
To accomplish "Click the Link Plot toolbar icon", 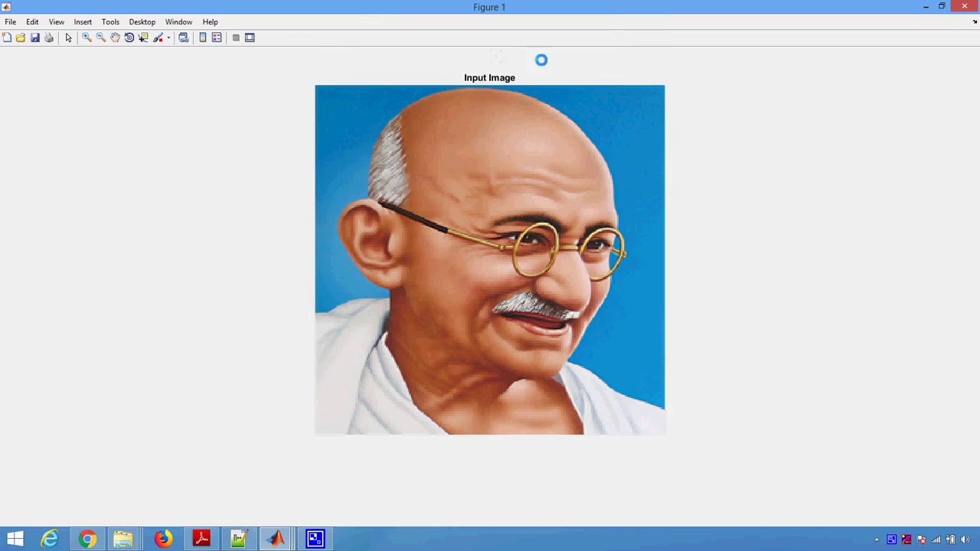I will pyautogui.click(x=184, y=37).
